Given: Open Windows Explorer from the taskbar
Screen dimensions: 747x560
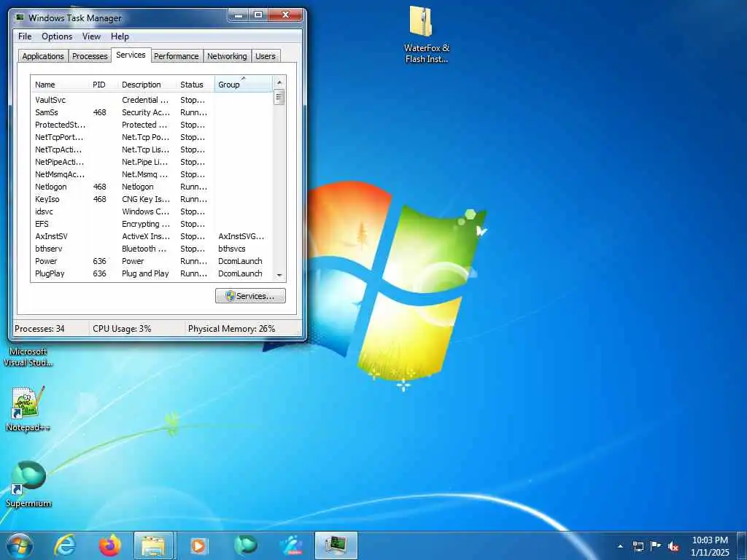Looking at the screenshot, I should coord(153,545).
